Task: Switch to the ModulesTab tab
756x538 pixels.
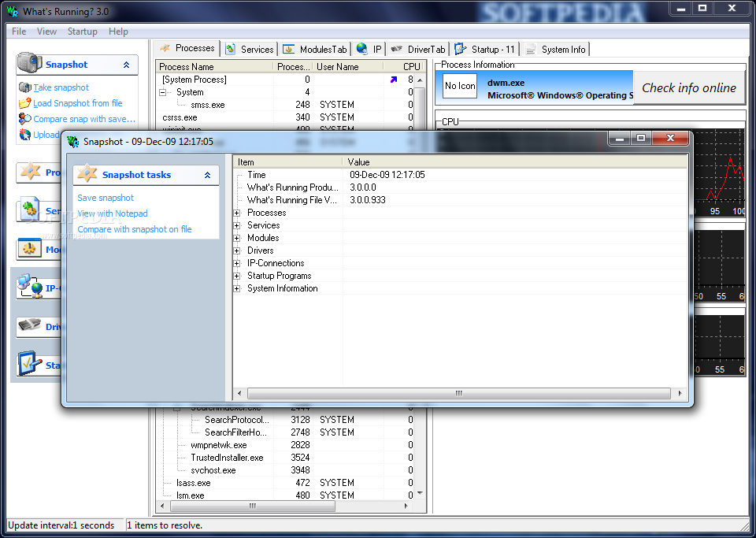Action: (315, 49)
